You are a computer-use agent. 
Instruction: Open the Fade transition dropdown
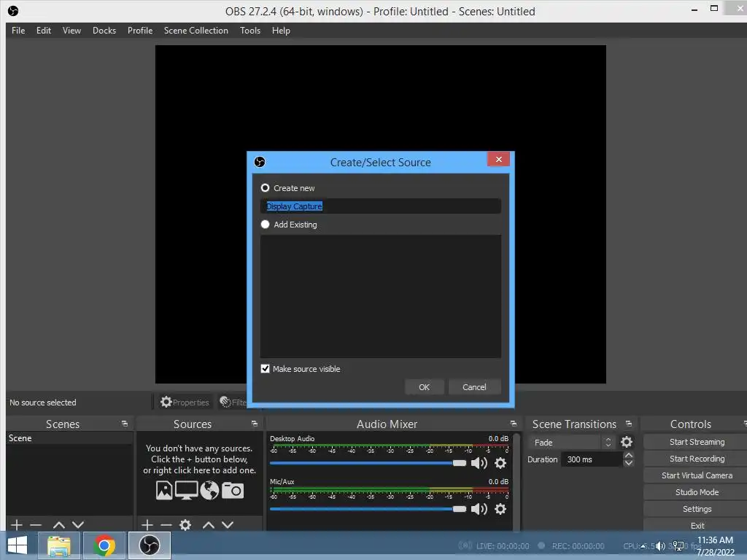tap(572, 443)
